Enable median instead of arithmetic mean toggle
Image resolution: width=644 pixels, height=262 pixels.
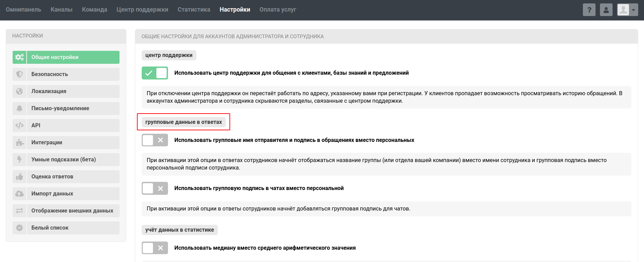(155, 248)
